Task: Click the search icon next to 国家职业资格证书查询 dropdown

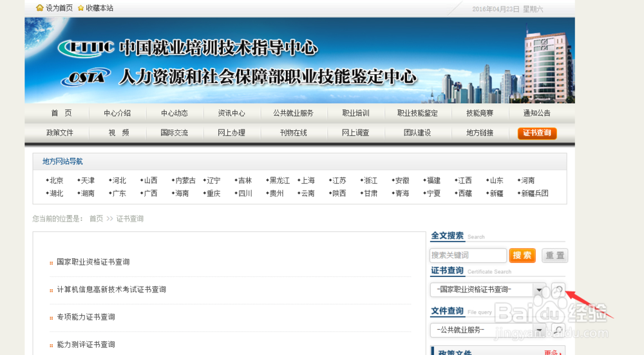Action: point(558,290)
